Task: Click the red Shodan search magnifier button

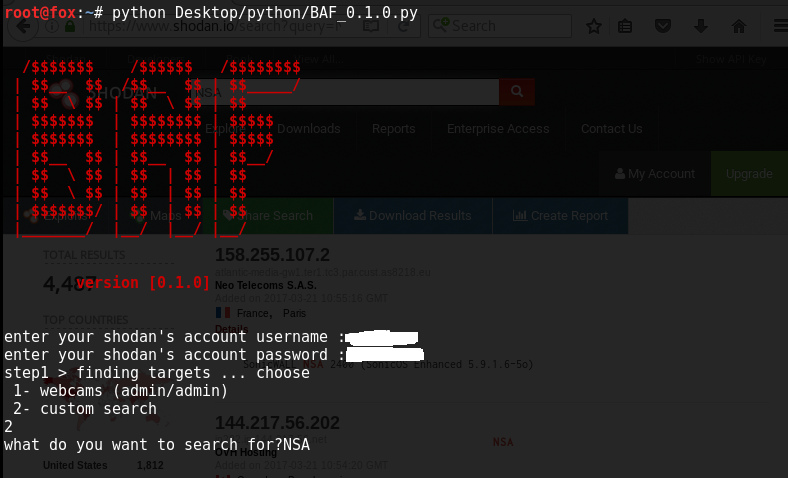Action: pyautogui.click(x=517, y=91)
